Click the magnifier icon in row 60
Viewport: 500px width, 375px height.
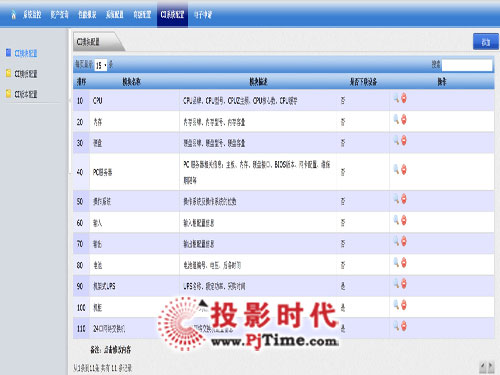396,220
